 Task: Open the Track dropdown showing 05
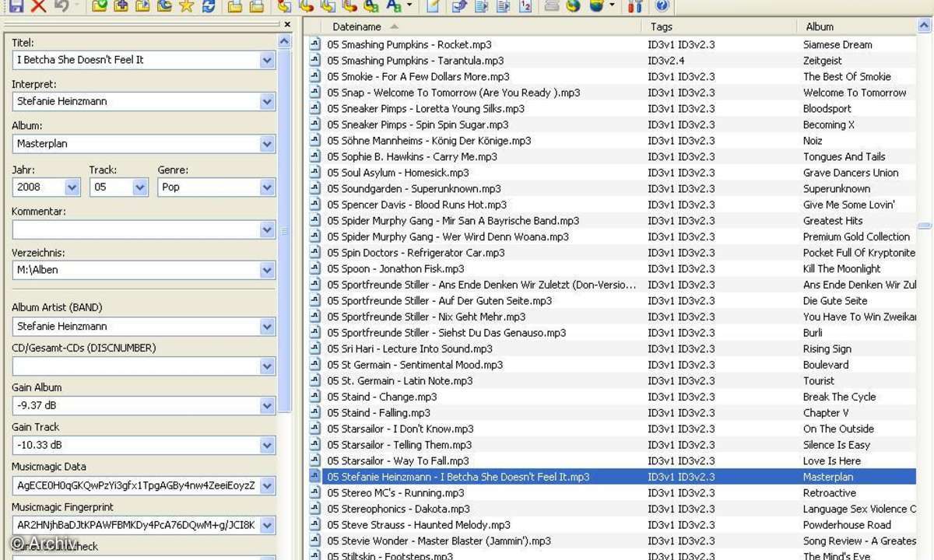pos(140,187)
